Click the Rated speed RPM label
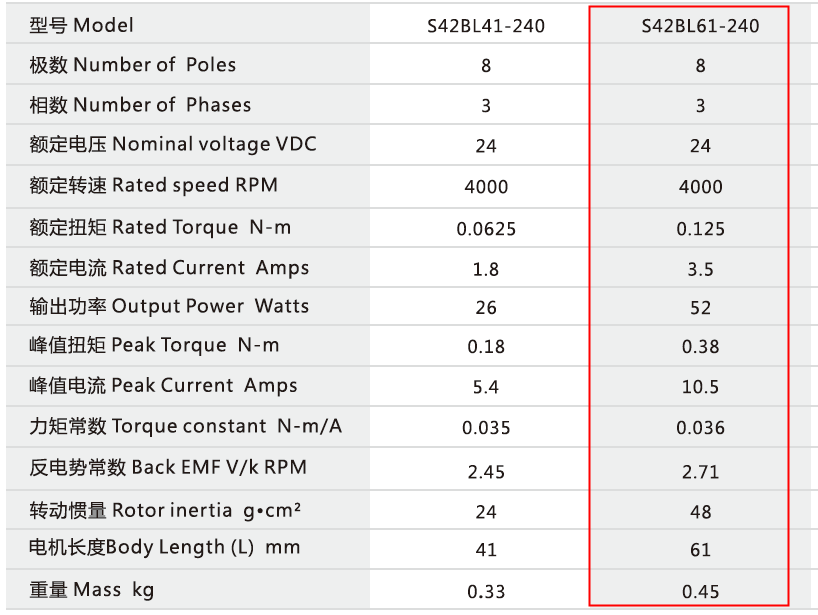Viewport: 818px width, 615px height. click(154, 185)
